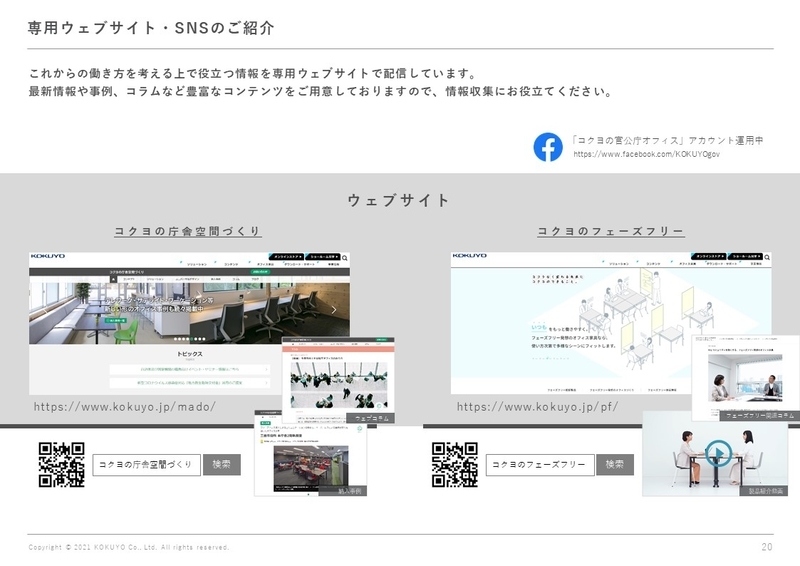Viewport: 800px width, 566px height.
Task: Click 検索 button next to フェーズフリー field
Action: tap(615, 465)
